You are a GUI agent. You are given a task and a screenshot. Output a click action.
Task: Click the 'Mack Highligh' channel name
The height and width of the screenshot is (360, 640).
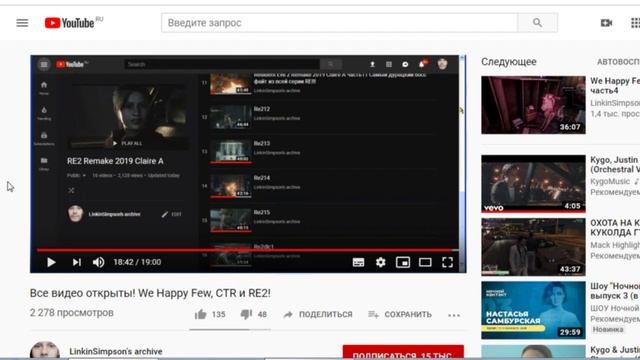coord(615,245)
